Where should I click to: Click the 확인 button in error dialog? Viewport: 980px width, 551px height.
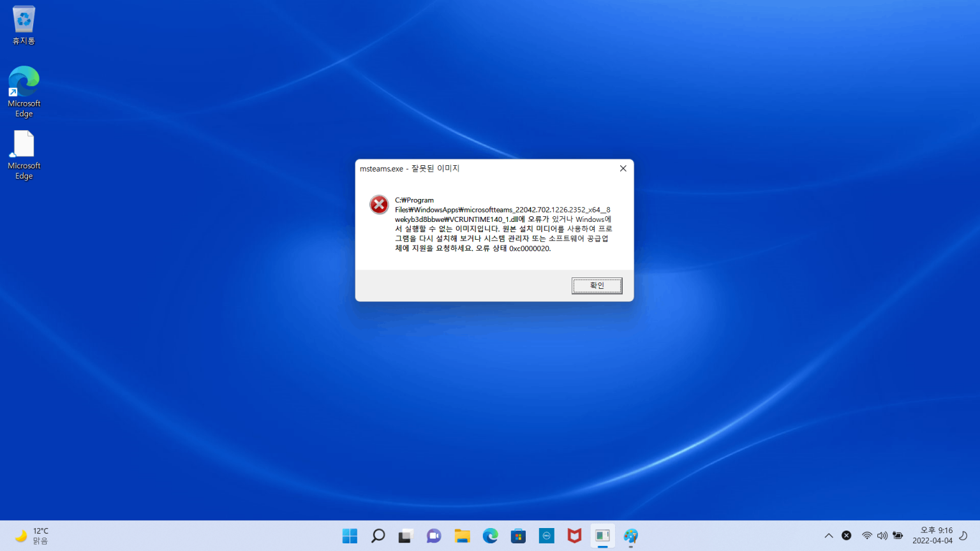[x=597, y=286]
